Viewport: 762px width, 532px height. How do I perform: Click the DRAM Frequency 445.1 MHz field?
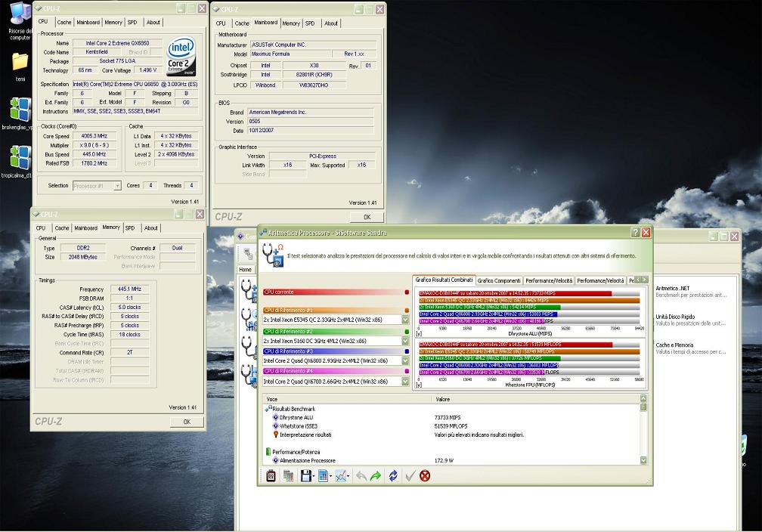click(130, 289)
